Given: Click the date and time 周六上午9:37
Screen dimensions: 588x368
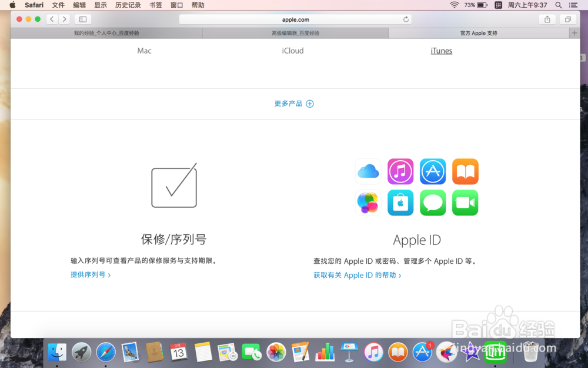Looking at the screenshot, I should pyautogui.click(x=527, y=5).
